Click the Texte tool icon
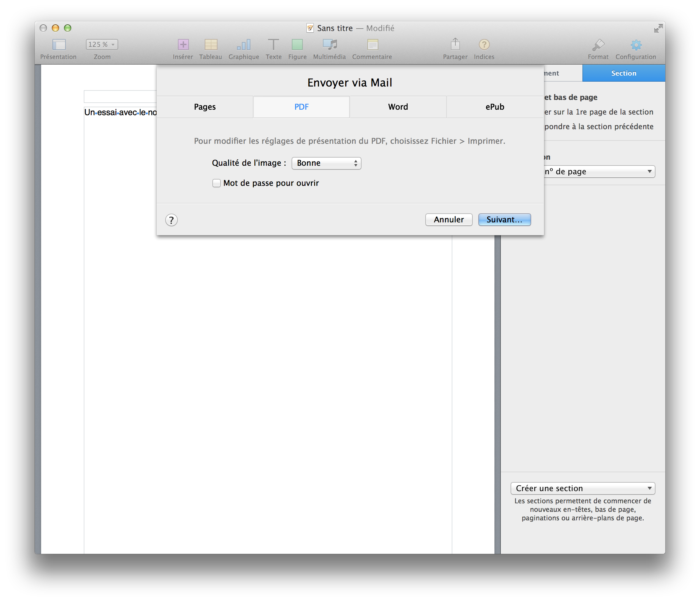Viewport: 700px width, 602px height. [x=273, y=44]
